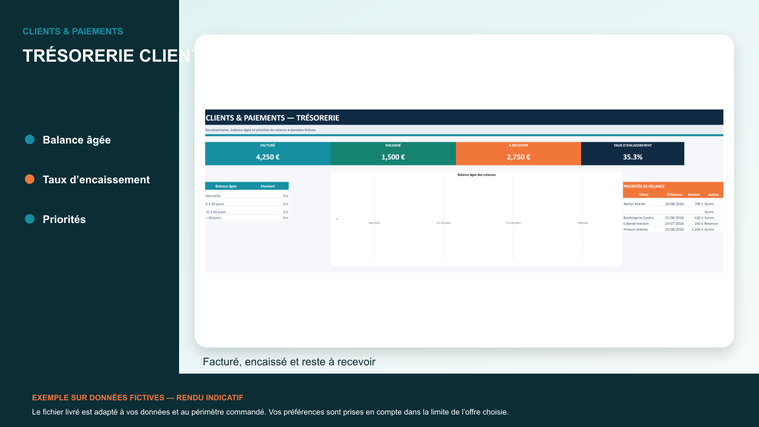Click the 1,200 € amount in Maison Ardoise row
Screen dimensions: 759x427
tap(697, 229)
